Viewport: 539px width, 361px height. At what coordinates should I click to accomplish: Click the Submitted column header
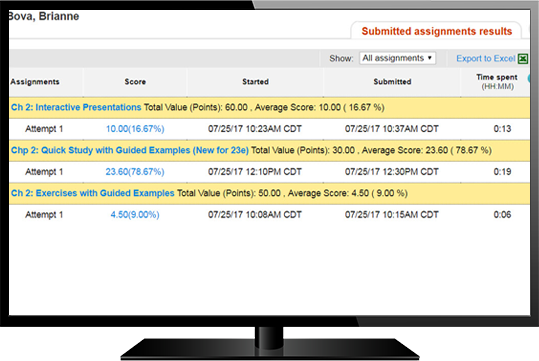[x=392, y=82]
